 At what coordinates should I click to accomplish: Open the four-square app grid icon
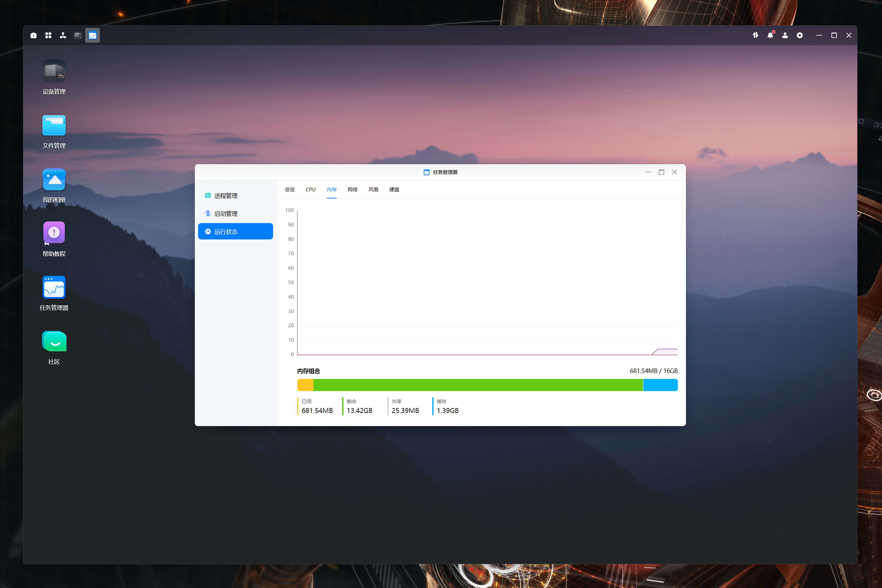click(x=48, y=35)
